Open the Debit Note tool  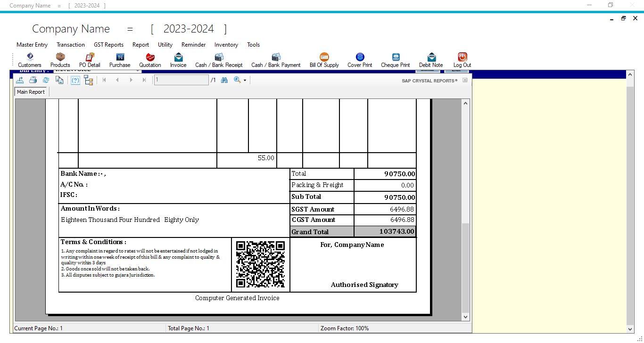pyautogui.click(x=430, y=60)
